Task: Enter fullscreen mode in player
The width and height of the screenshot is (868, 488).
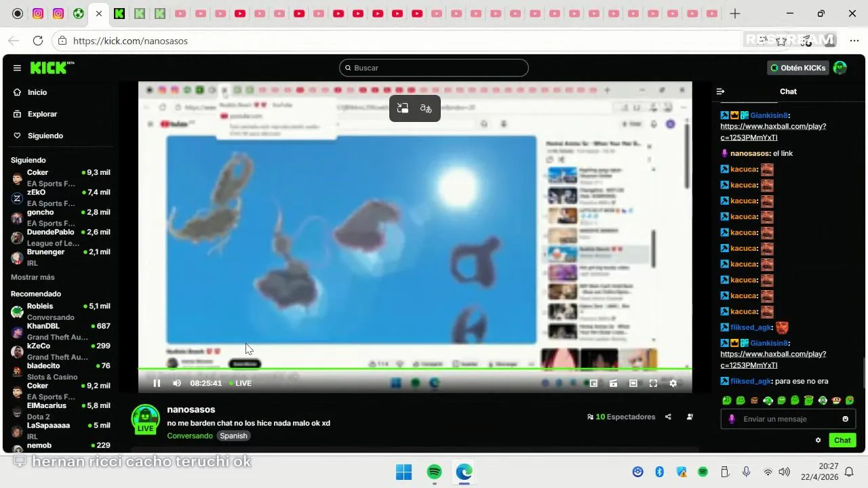Action: coord(653,383)
